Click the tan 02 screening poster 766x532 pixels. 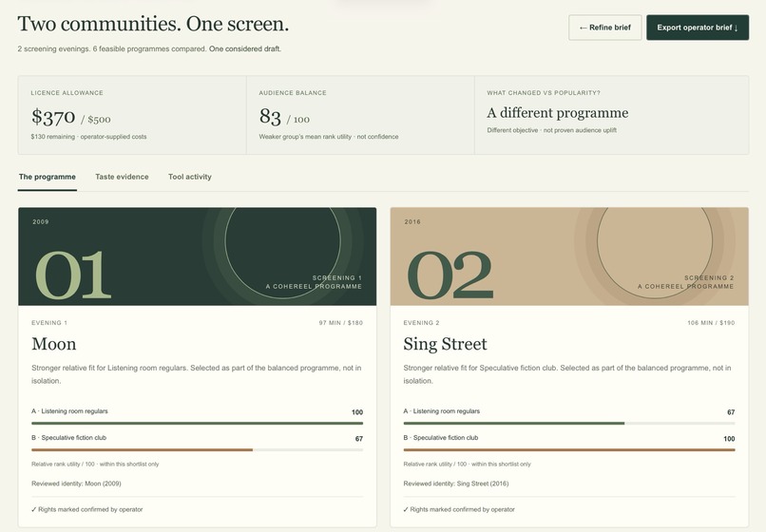pos(569,256)
